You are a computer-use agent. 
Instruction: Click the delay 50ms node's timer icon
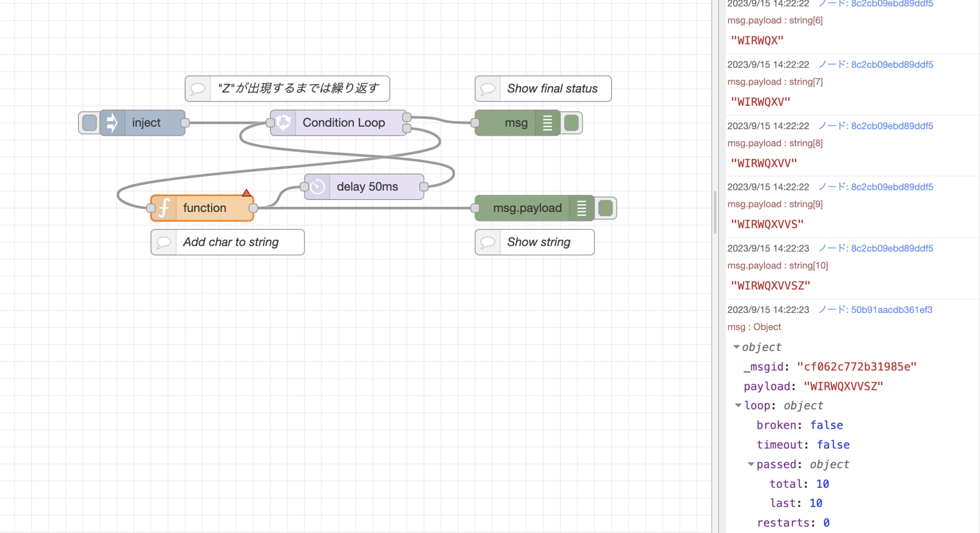[317, 187]
